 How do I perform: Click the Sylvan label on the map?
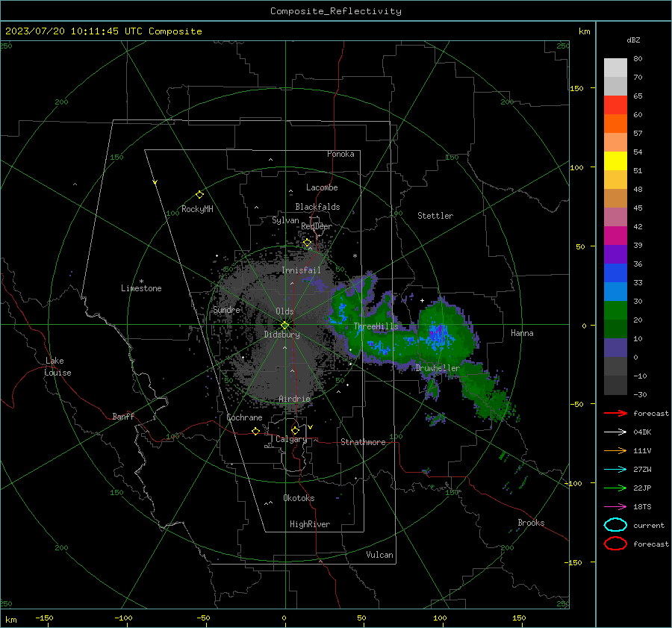tap(285, 220)
